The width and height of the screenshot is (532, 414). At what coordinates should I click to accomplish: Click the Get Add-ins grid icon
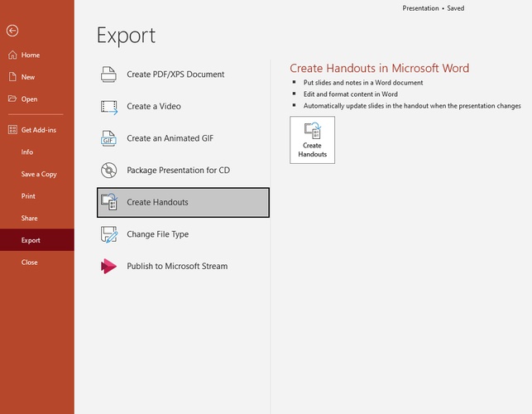pyautogui.click(x=12, y=129)
